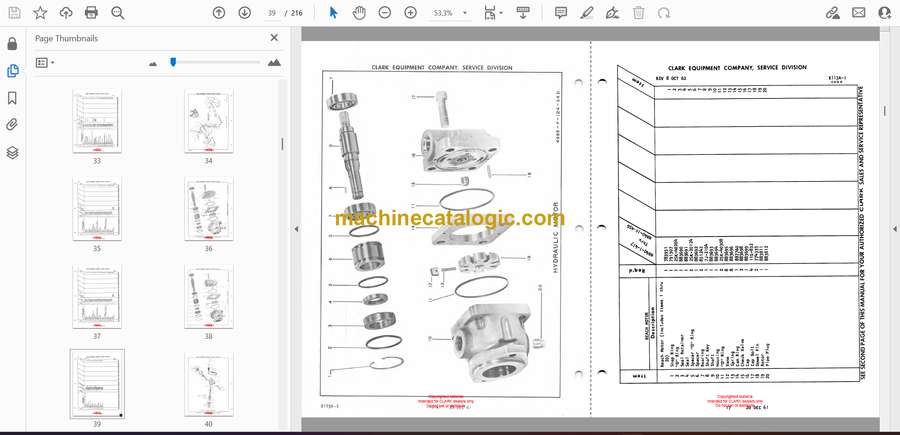This screenshot has width=900, height=435.
Task: Select page 35 thumbnail
Action: click(x=96, y=209)
